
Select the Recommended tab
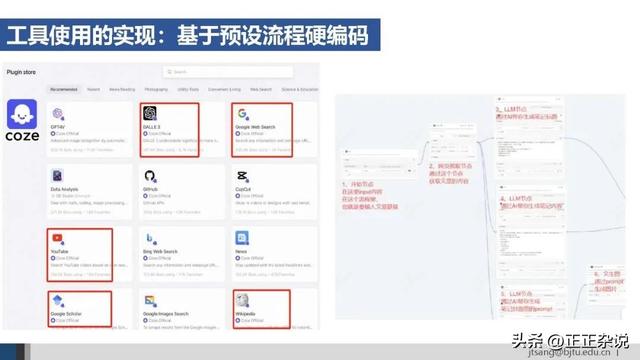64,89
